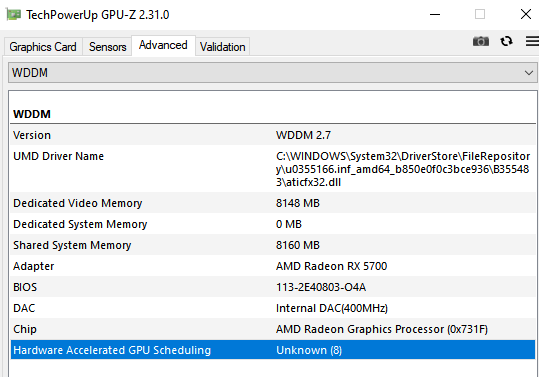Open the WDDM dropdown selector
539x377 pixels.
(273, 73)
